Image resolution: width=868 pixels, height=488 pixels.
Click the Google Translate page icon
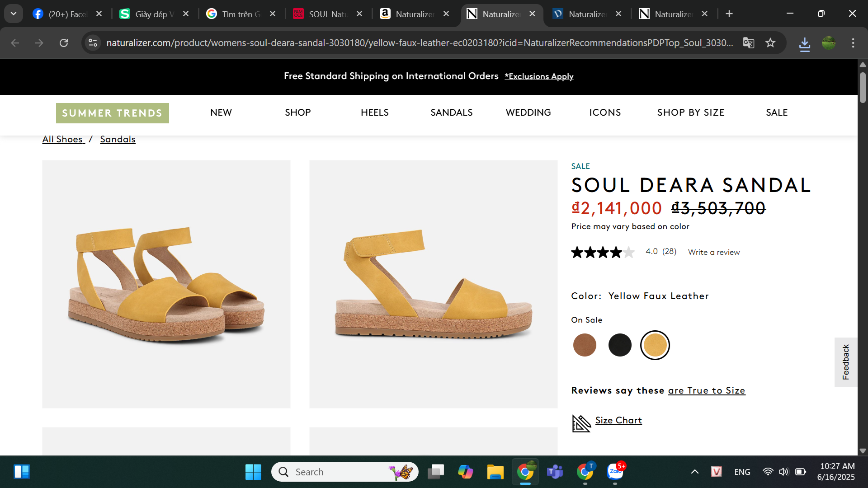point(749,43)
